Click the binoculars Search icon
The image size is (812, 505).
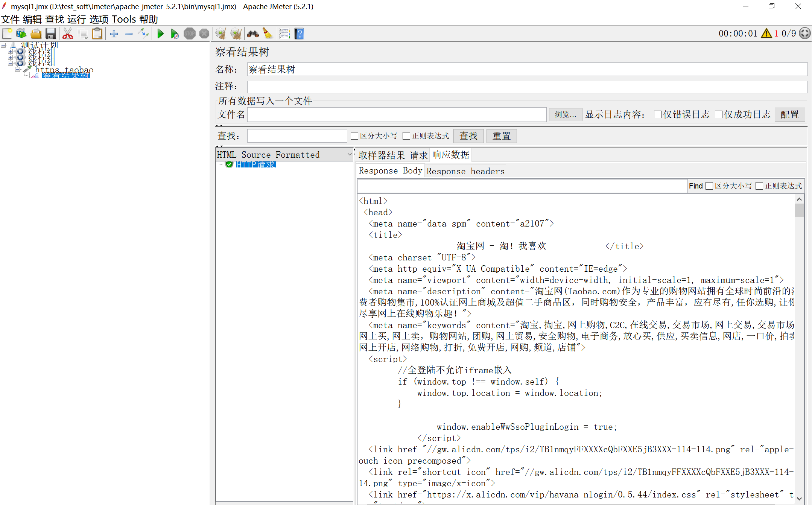(252, 34)
